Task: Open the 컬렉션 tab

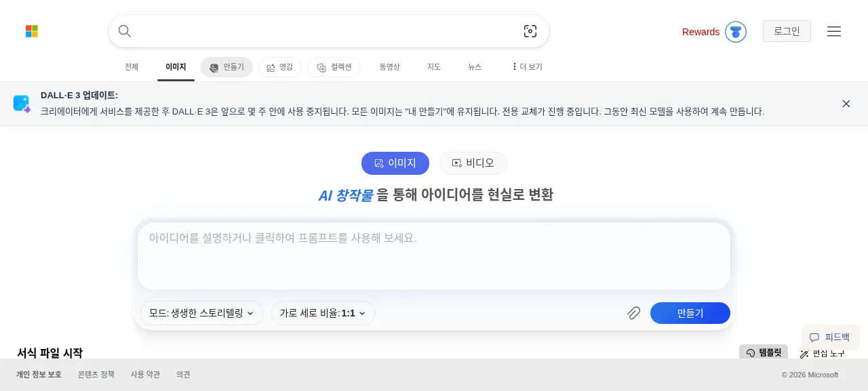Action: pos(334,67)
